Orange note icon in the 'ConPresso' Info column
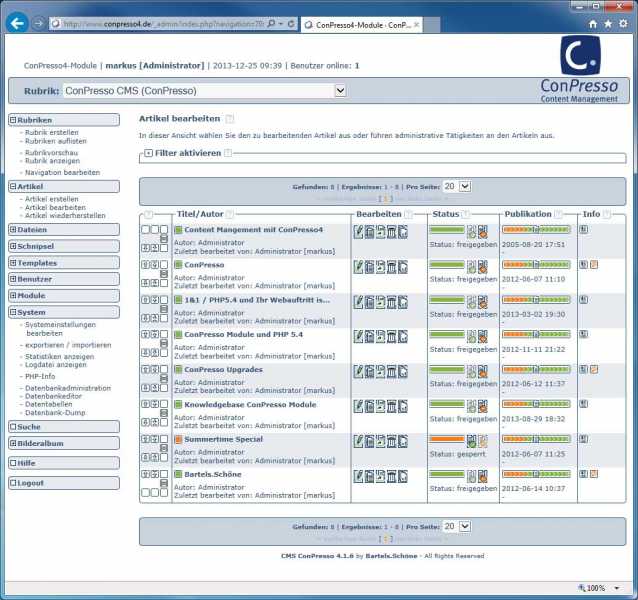Image resolution: width=638 pixels, height=600 pixels. click(x=594, y=265)
